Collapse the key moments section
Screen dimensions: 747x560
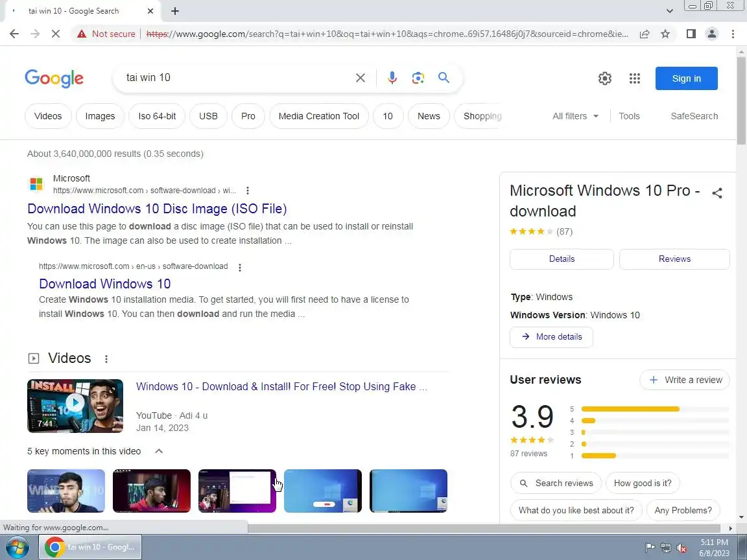pos(159,451)
